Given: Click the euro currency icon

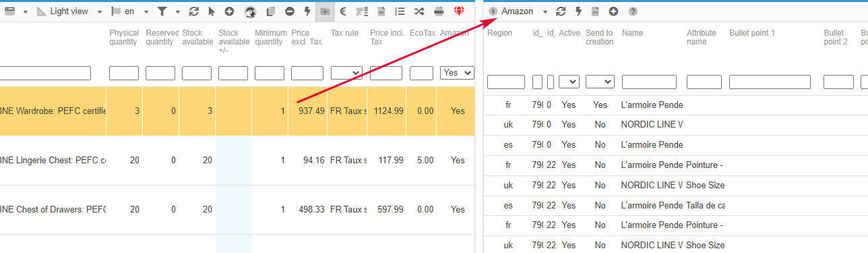Looking at the screenshot, I should (x=343, y=11).
